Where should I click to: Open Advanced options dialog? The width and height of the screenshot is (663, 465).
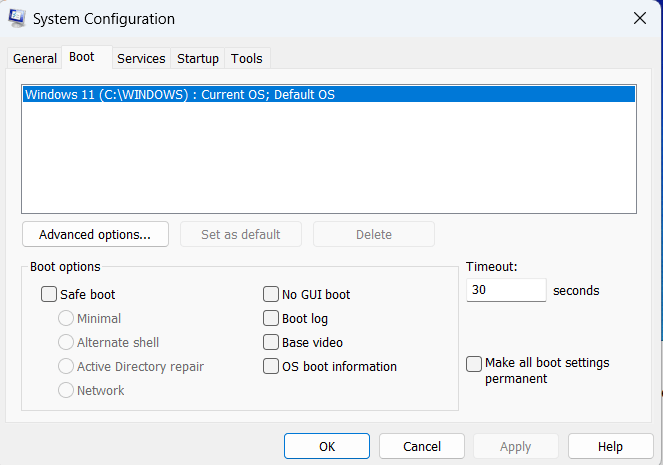(x=95, y=234)
